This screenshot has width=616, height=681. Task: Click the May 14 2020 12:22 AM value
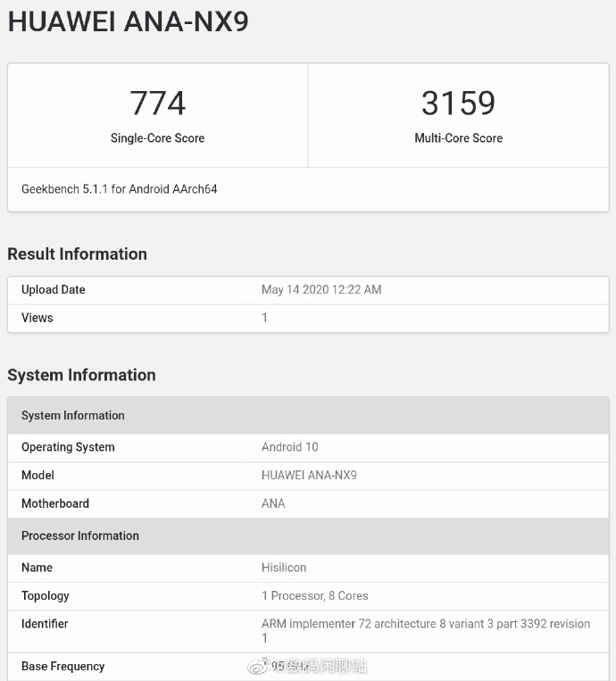[x=320, y=290]
